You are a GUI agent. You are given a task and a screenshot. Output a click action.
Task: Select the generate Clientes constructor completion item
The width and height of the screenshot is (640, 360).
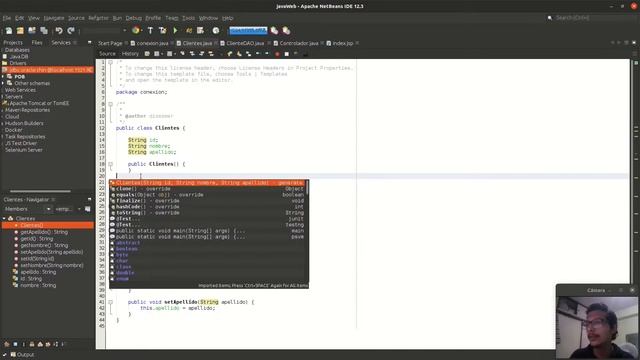coord(207,183)
